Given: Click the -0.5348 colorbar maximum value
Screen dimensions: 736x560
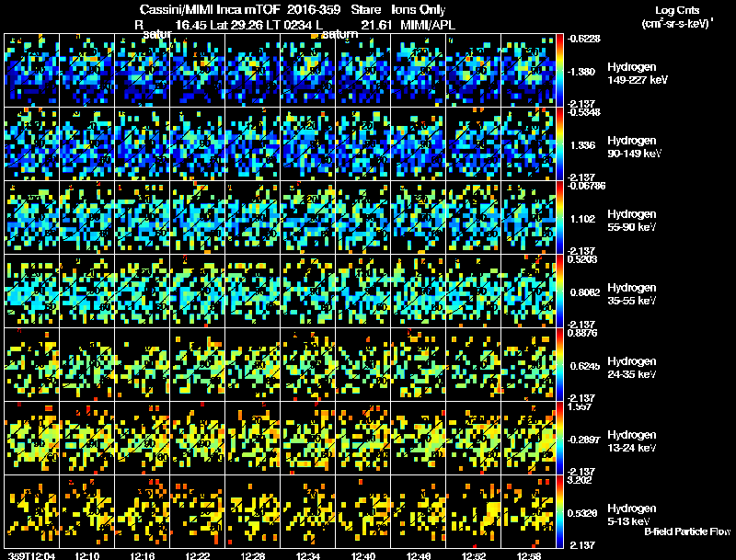Looking at the screenshot, I should [x=584, y=112].
